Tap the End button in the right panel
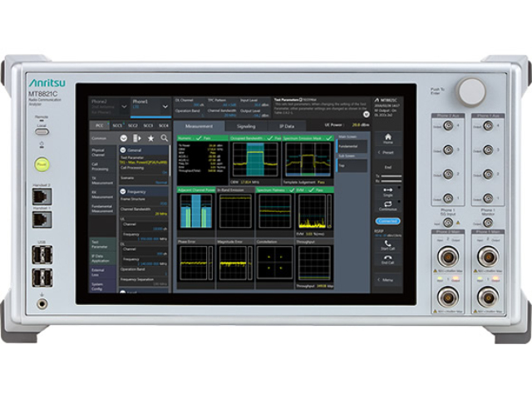 388,167
